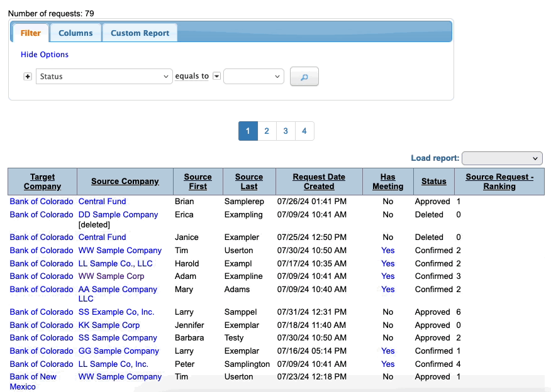
Task: Open the empty filter value dropdown
Action: point(253,77)
